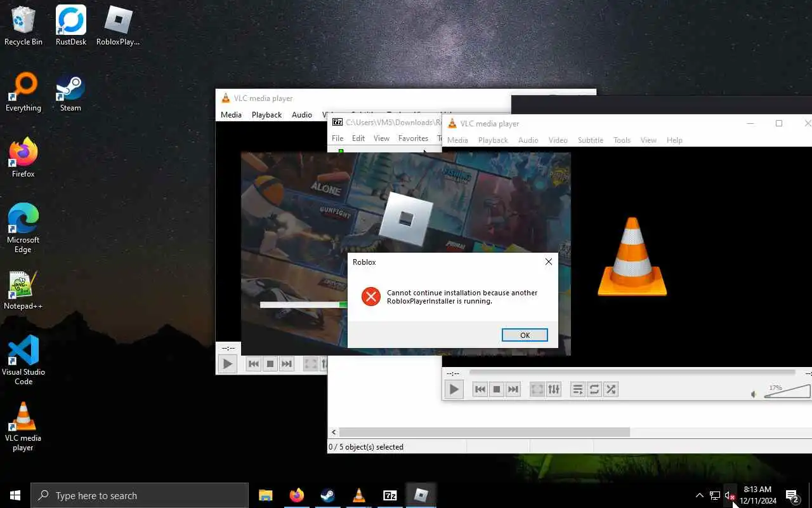Toggle the playlist view in the front VLC window
812x508 pixels.
[x=578, y=389]
